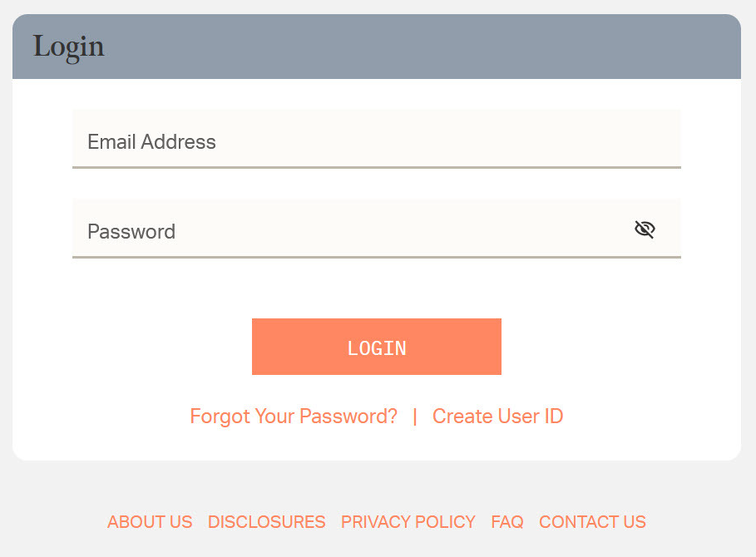This screenshot has width=756, height=557.
Task: Click into the Email Address field
Action: coord(376,140)
